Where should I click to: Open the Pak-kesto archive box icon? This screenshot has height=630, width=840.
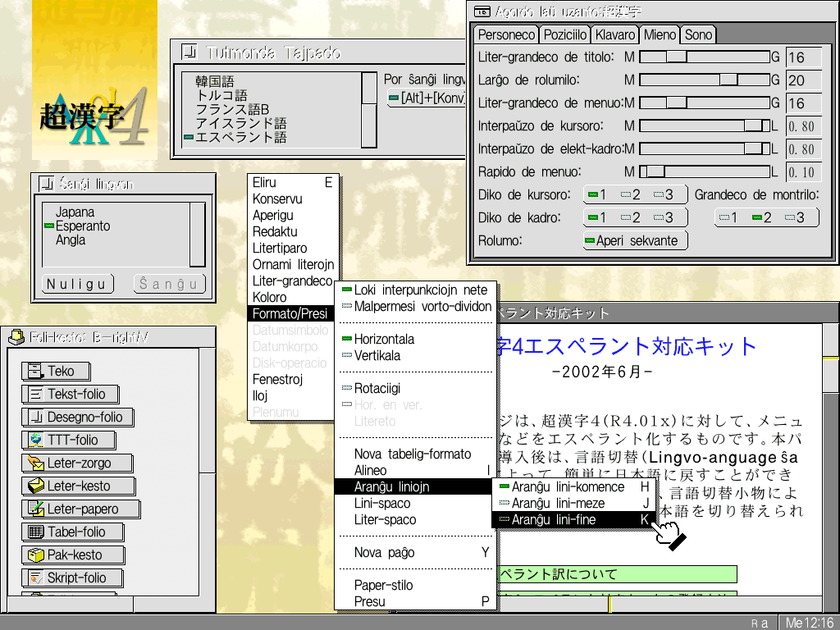(x=35, y=555)
